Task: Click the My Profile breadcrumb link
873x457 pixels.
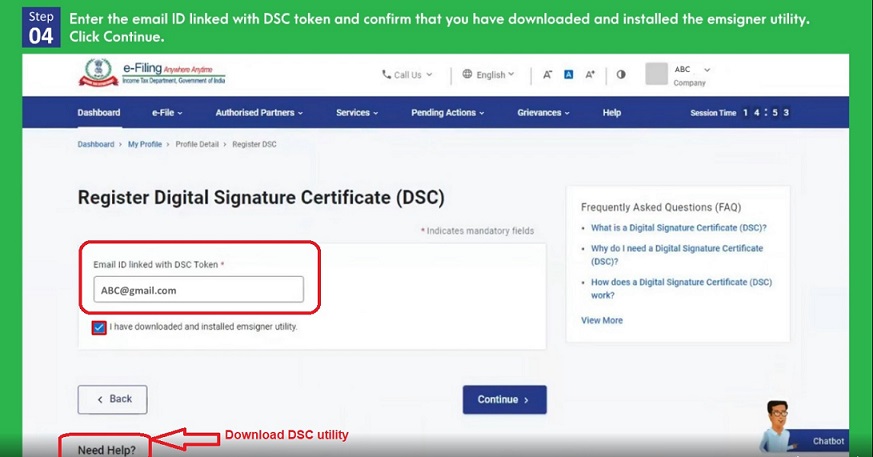Action: pyautogui.click(x=145, y=144)
